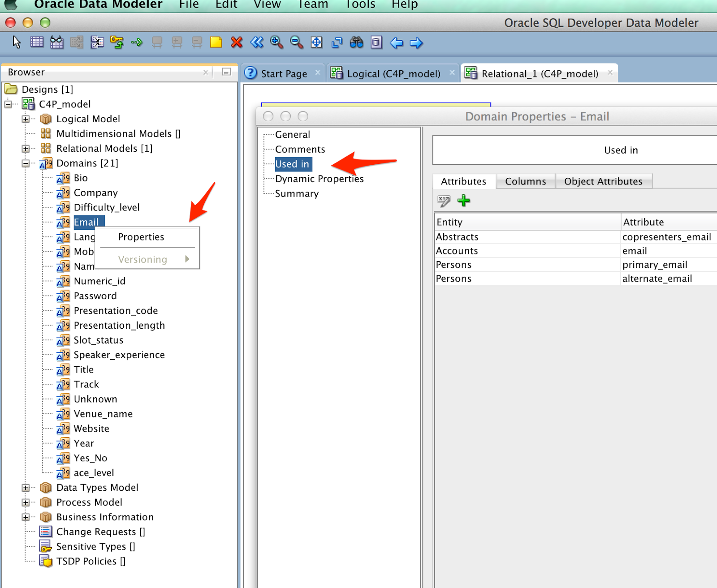717x588 pixels.
Task: Click the Merge Tables toolbar icon
Action: (97, 43)
